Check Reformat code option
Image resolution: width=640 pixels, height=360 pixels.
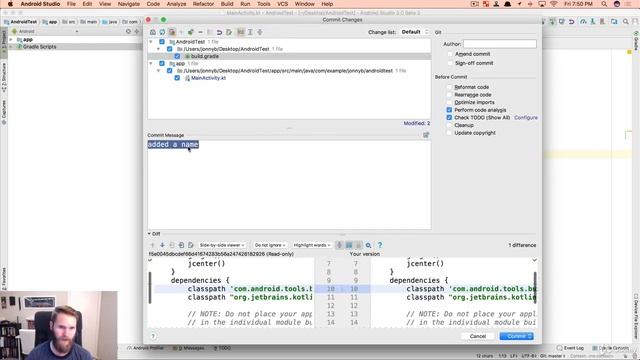click(x=449, y=87)
